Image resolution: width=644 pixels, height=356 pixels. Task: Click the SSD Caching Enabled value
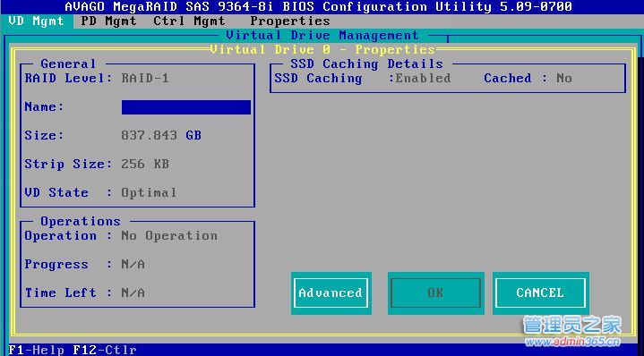point(423,79)
